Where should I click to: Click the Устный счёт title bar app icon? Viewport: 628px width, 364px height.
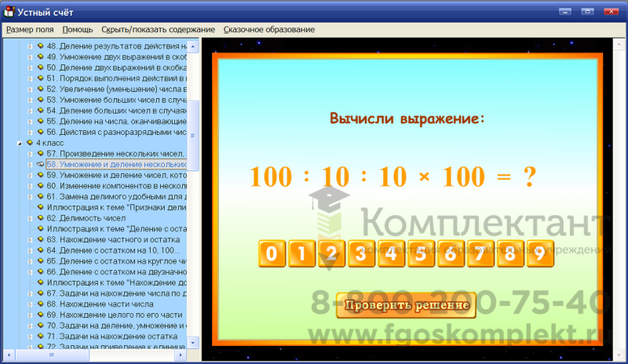pos(9,12)
